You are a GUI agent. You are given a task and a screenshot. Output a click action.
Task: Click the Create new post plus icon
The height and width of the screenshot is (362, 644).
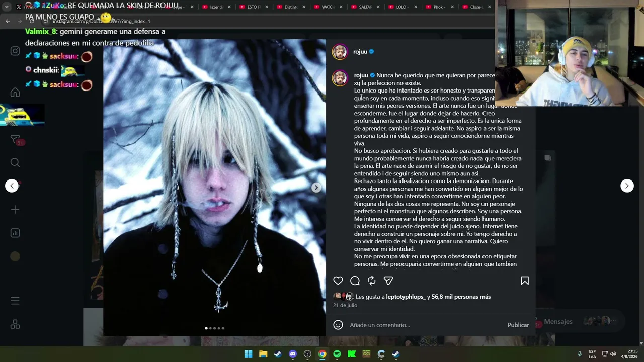click(x=15, y=209)
